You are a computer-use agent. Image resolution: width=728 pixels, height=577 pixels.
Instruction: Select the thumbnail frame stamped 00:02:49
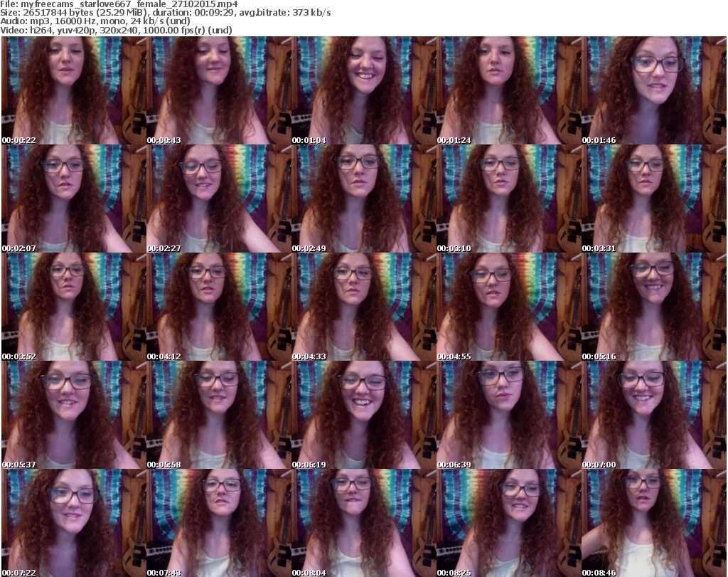363,198
